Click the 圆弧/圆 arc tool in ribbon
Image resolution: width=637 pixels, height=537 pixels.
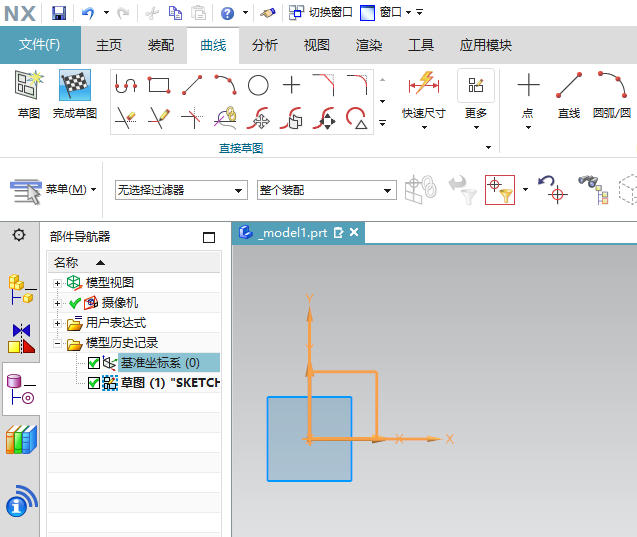(612, 95)
